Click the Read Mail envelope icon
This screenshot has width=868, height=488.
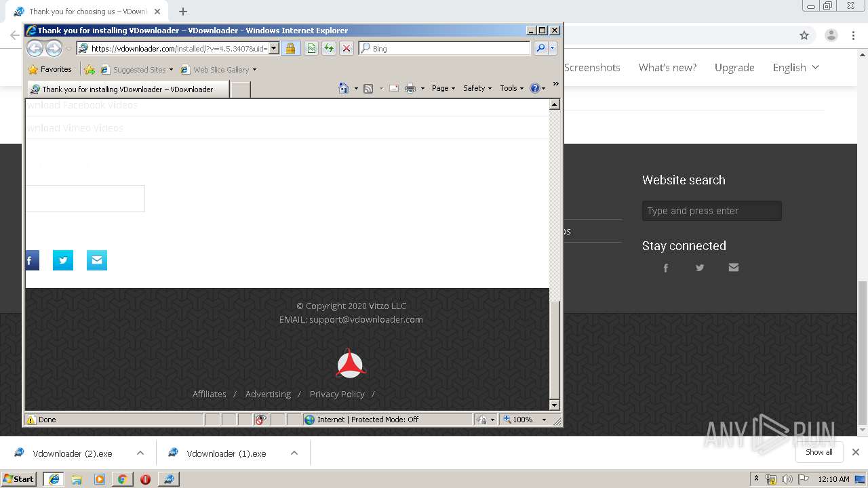coord(394,88)
